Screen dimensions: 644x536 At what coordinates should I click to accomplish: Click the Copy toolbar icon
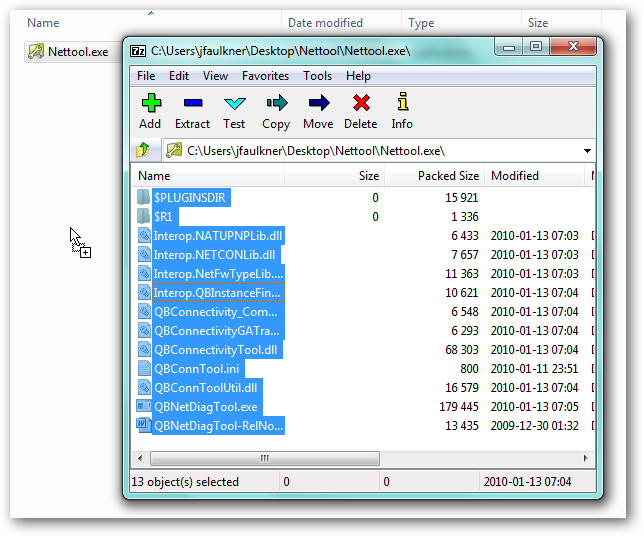(x=277, y=103)
